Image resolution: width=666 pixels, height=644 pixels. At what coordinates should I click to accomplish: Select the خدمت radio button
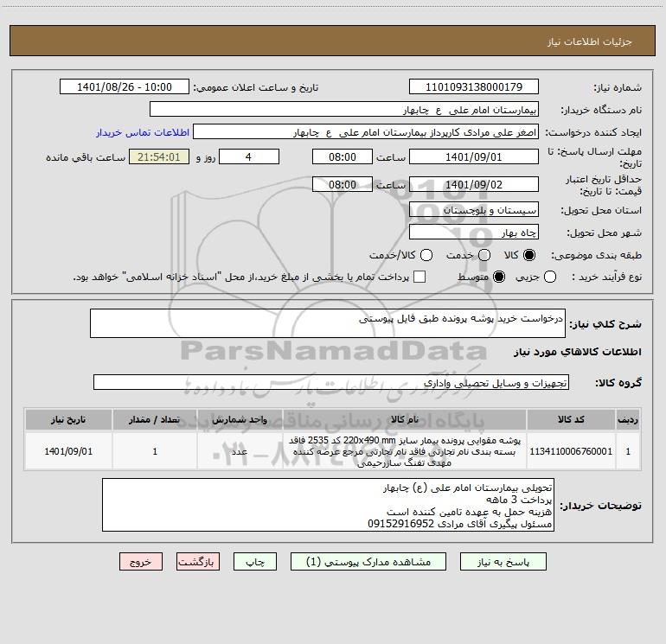click(484, 255)
